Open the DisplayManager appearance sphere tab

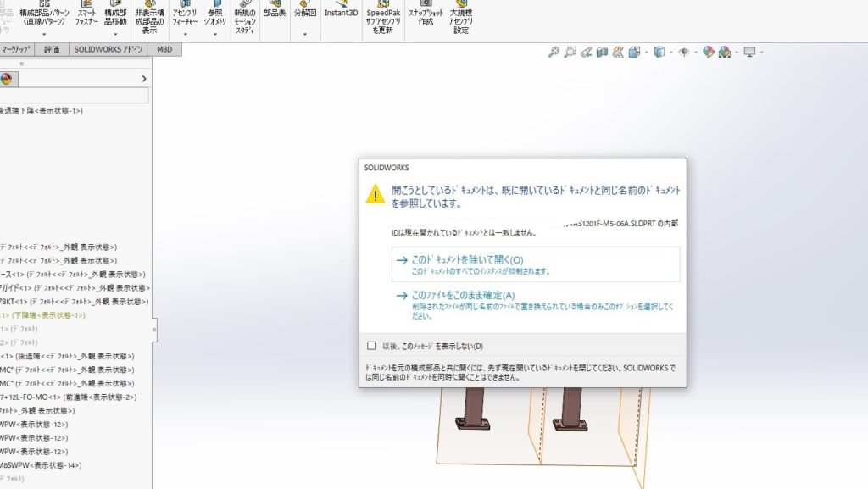point(7,79)
